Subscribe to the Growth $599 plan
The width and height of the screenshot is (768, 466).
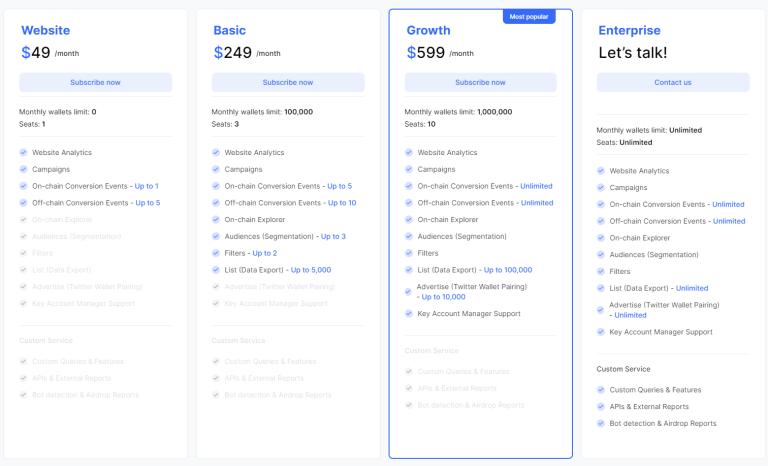[x=480, y=82]
